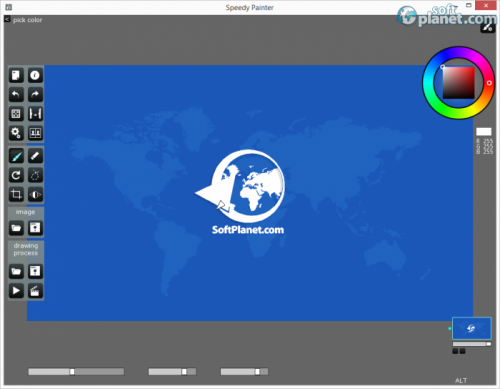The width and height of the screenshot is (500, 389).
Task: Maximize the Speedy Painter window
Action: coord(469,5)
